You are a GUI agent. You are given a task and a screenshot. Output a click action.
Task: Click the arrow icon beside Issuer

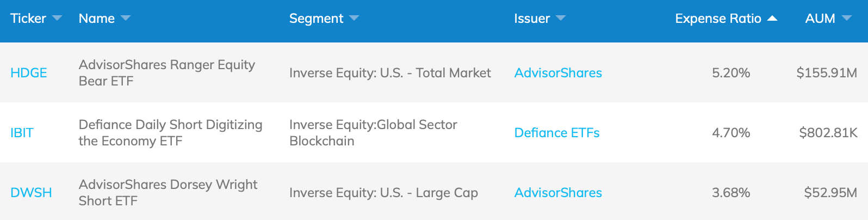click(561, 19)
